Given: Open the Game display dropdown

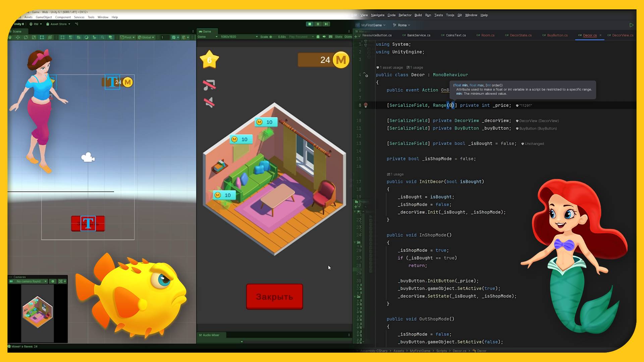Looking at the screenshot, I should pos(207,37).
